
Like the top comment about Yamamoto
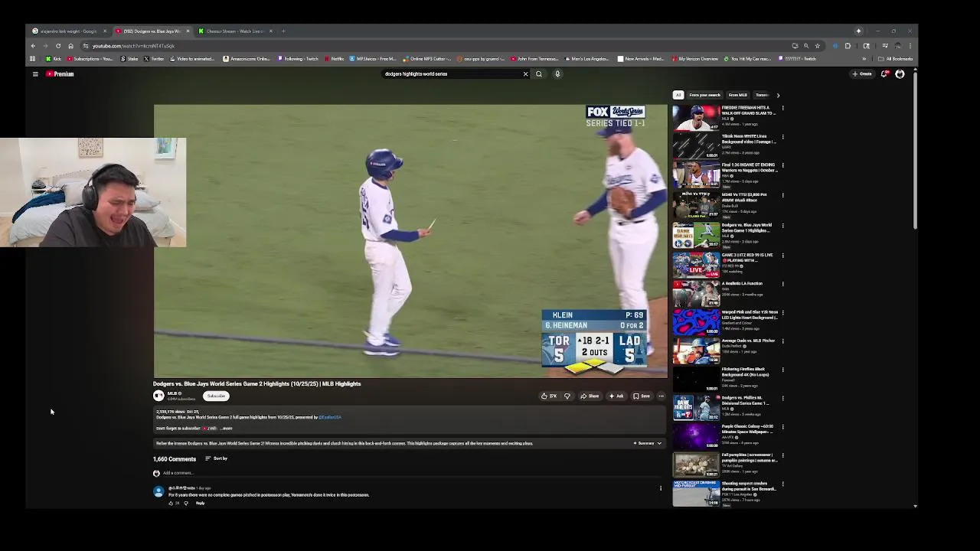(x=171, y=503)
